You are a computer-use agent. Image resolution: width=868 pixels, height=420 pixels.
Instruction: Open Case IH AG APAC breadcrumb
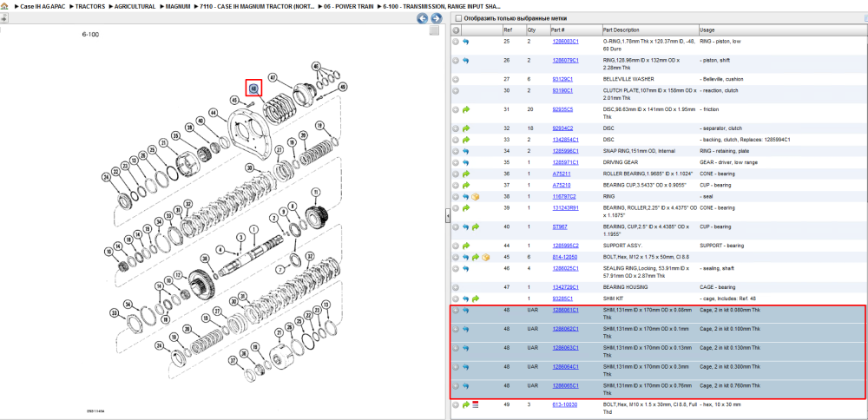pos(43,7)
